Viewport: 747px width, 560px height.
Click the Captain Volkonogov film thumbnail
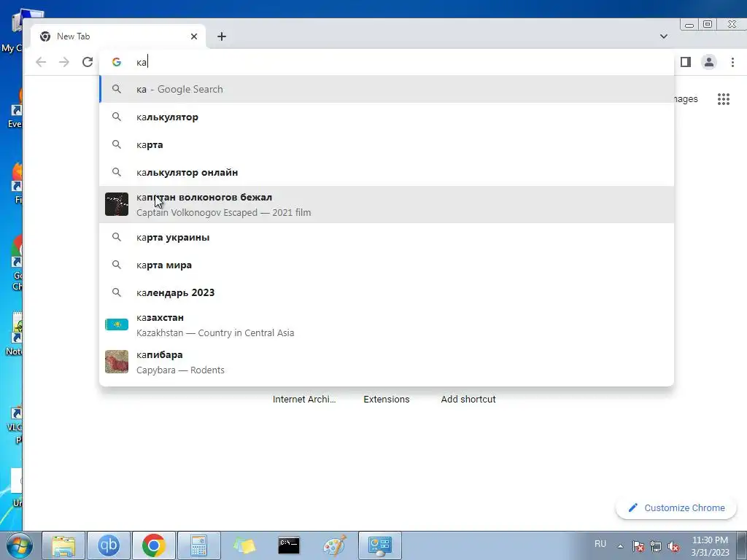(117, 204)
